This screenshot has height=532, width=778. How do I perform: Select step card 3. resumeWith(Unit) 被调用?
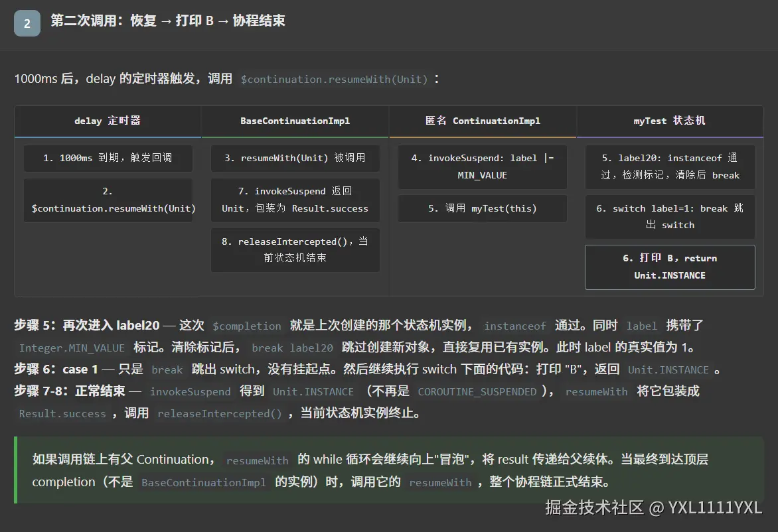295,158
